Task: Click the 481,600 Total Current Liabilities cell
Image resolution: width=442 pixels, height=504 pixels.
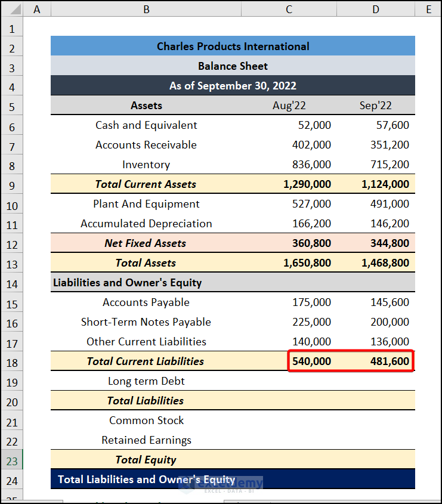Action: 385,361
